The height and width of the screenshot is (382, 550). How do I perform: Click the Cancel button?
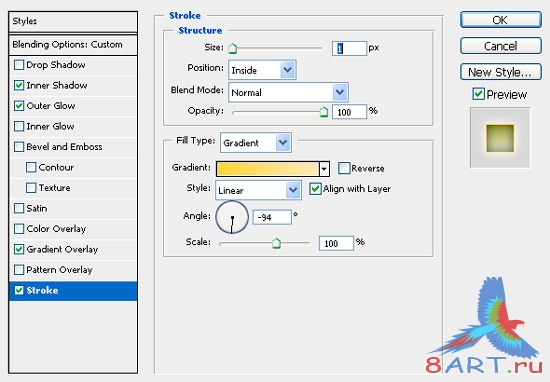(501, 46)
